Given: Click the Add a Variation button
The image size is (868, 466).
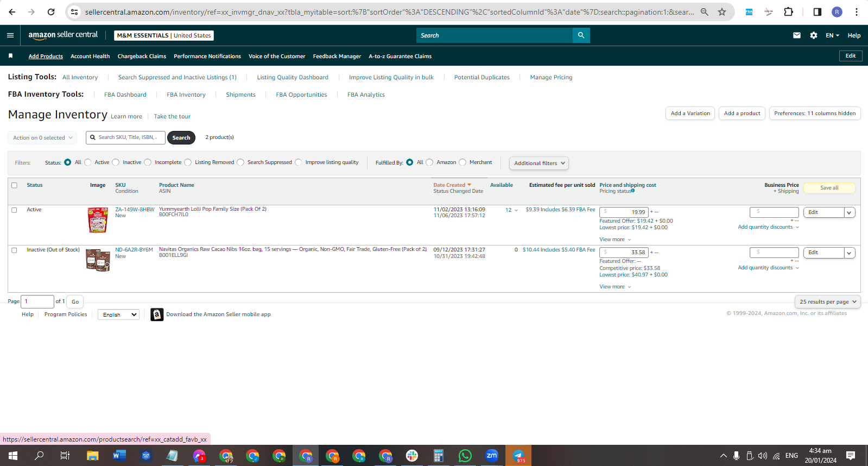Looking at the screenshot, I should pos(690,114).
